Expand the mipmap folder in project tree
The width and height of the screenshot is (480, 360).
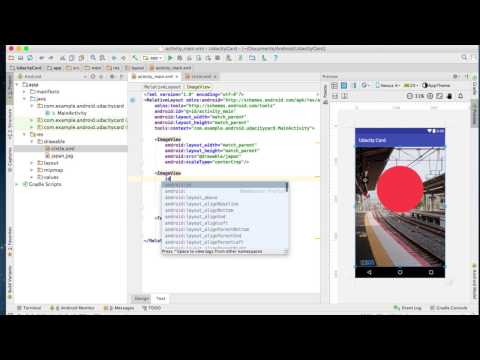[x=32, y=170]
